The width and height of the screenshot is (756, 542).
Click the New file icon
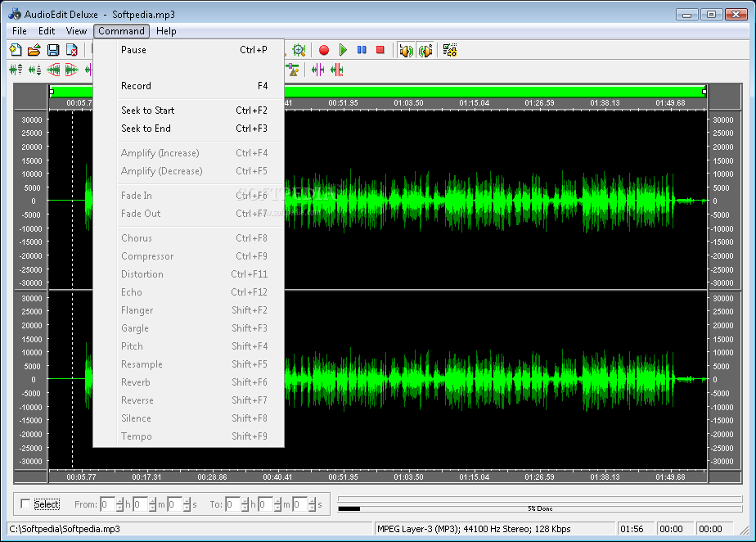16,51
